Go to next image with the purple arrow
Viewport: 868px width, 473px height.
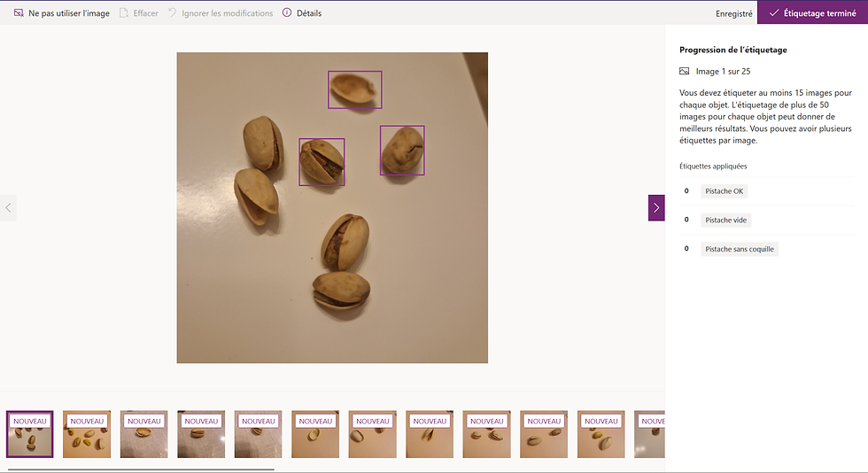click(x=656, y=207)
